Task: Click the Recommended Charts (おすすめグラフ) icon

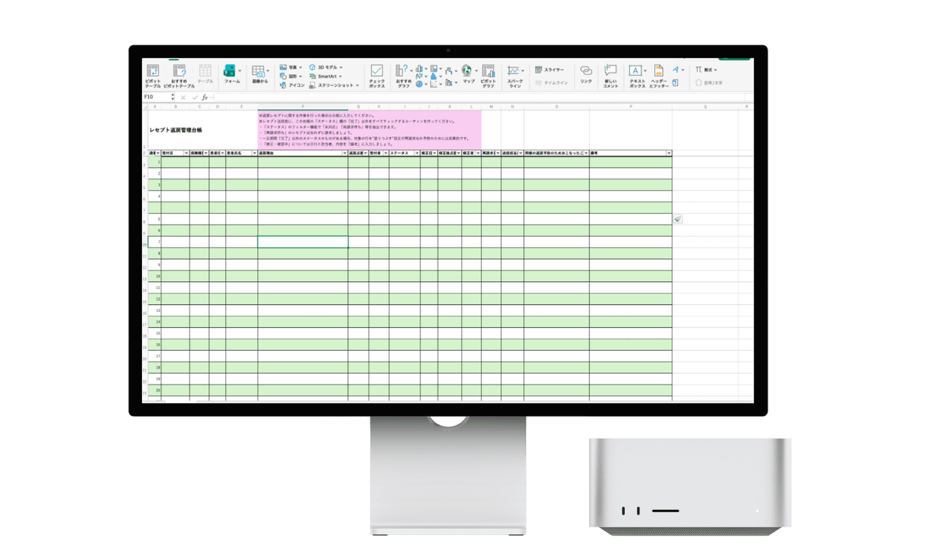Action: (403, 75)
